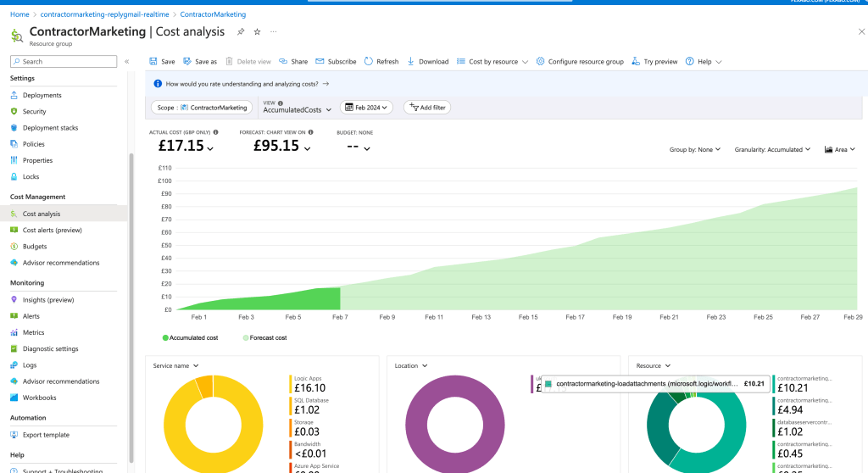The height and width of the screenshot is (473, 868).
Task: Click the info icon beside VIEW label
Action: 280,103
